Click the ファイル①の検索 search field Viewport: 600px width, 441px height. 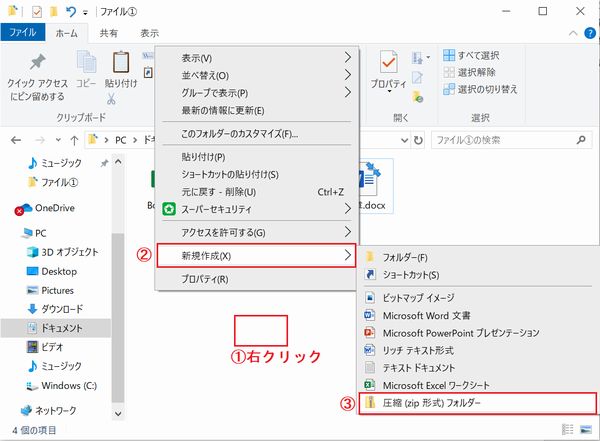(x=512, y=140)
